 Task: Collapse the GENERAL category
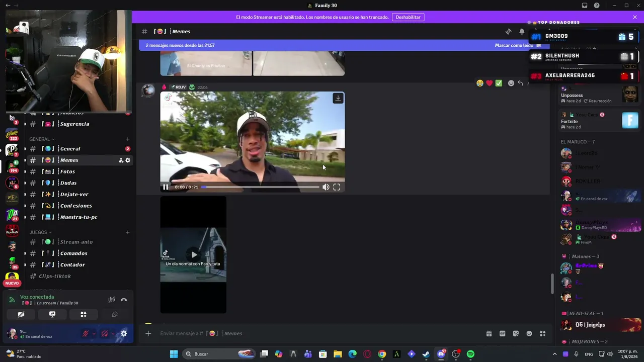[42, 139]
